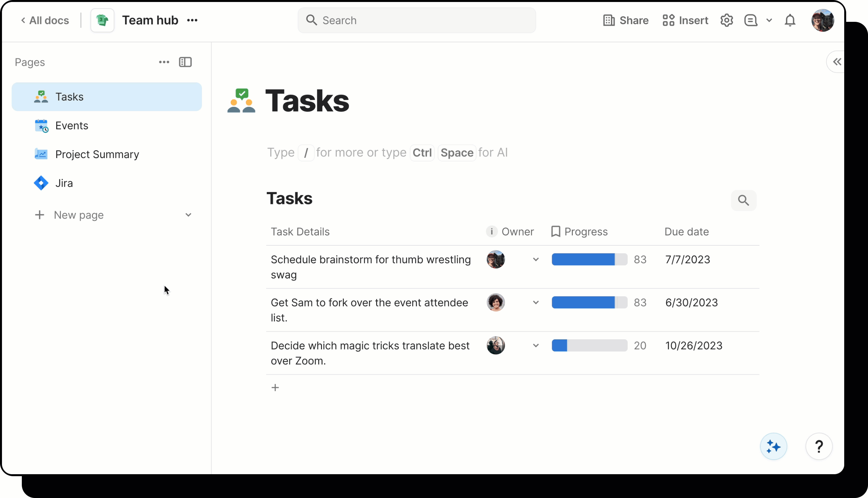Click the Tasks table search icon
This screenshot has width=868, height=498.
point(743,200)
